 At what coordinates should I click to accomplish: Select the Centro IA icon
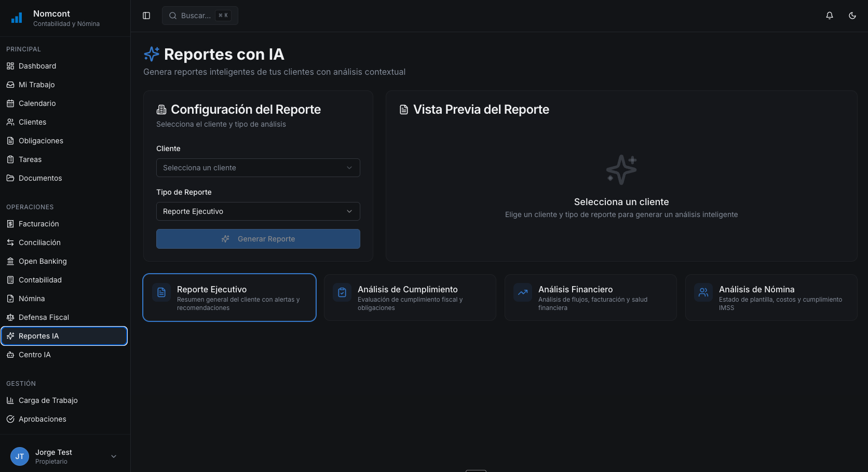tap(10, 355)
